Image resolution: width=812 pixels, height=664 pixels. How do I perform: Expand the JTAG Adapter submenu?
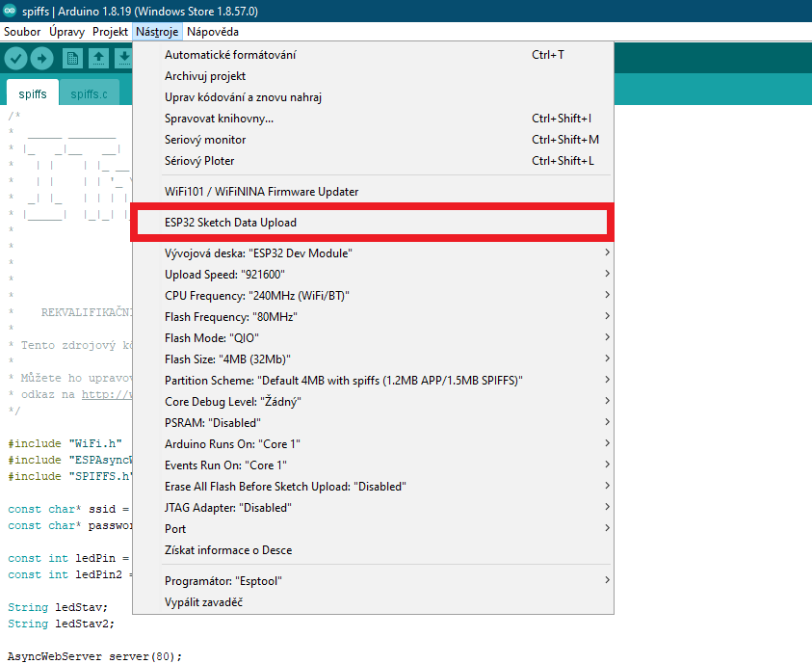coord(373,508)
